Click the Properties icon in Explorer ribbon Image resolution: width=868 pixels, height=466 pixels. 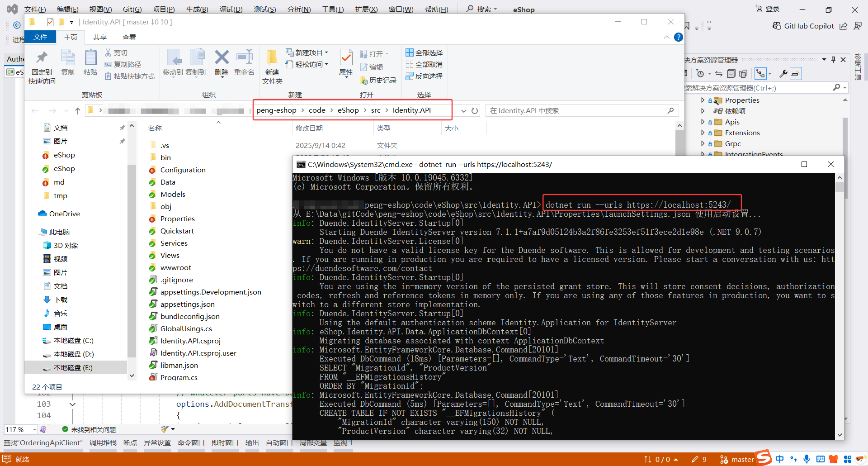pos(346,62)
